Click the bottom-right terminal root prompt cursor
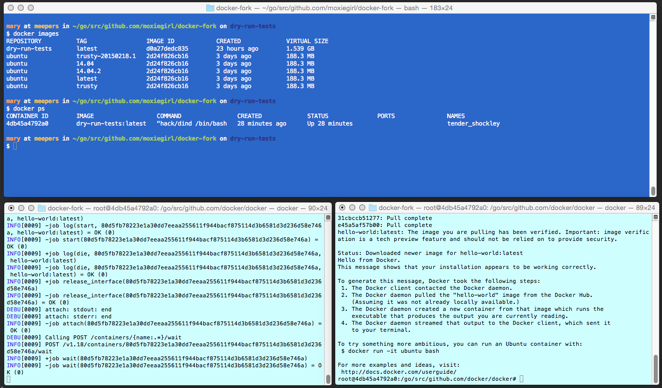 (x=521, y=379)
